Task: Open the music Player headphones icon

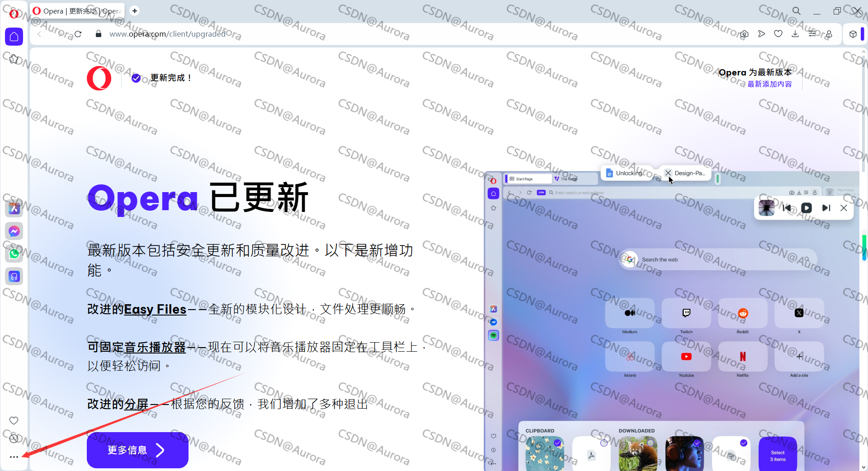Action: (x=14, y=276)
